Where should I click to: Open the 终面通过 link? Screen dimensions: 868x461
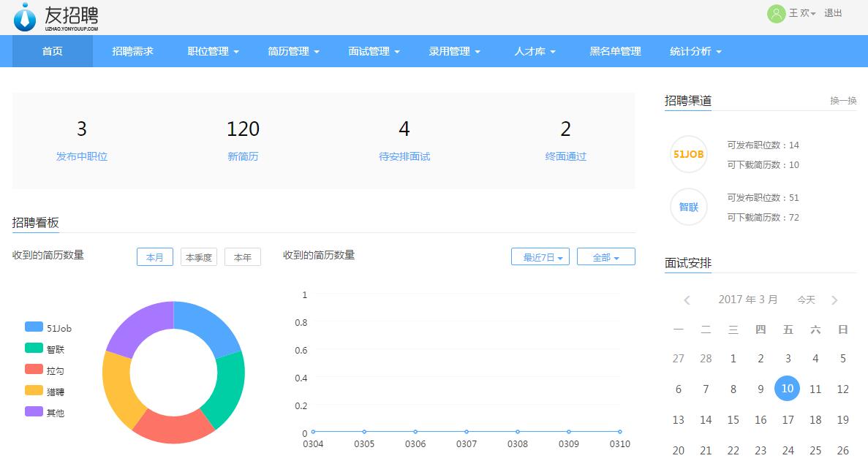566,156
